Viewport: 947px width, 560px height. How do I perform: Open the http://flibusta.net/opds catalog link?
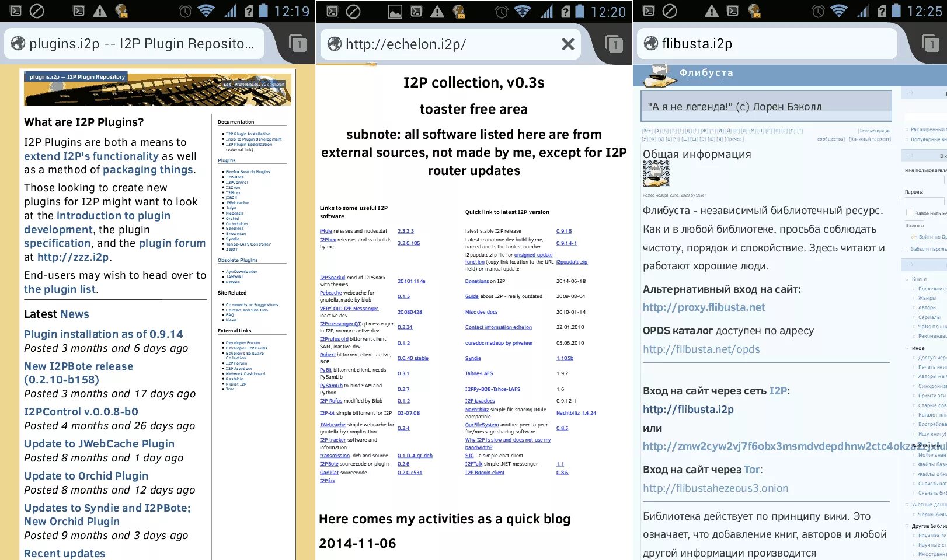pos(701,349)
